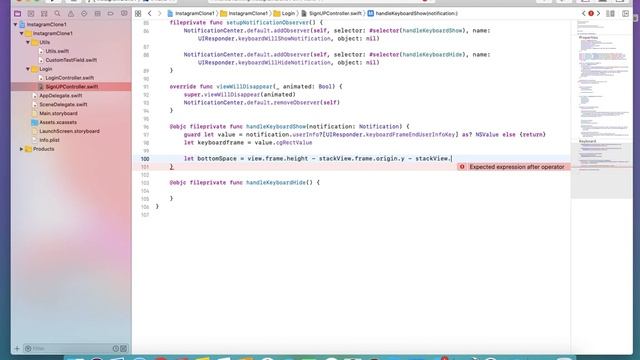This screenshot has height=360, width=640.
Task: Open the Project navigator folder icon
Action: click(17, 13)
